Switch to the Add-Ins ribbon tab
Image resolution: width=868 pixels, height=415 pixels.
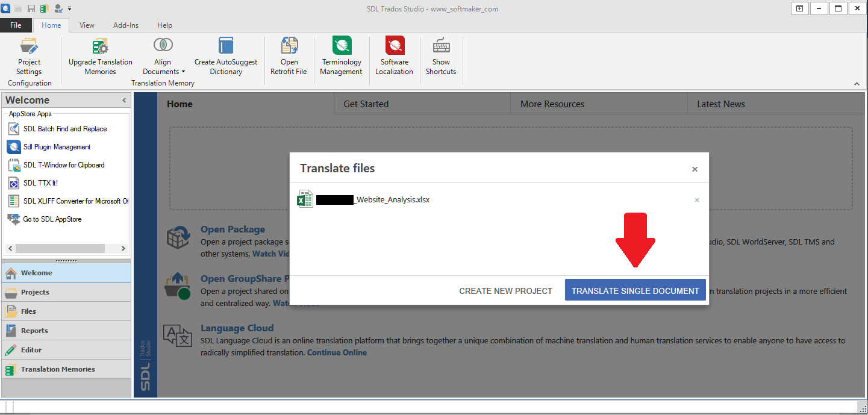[126, 25]
